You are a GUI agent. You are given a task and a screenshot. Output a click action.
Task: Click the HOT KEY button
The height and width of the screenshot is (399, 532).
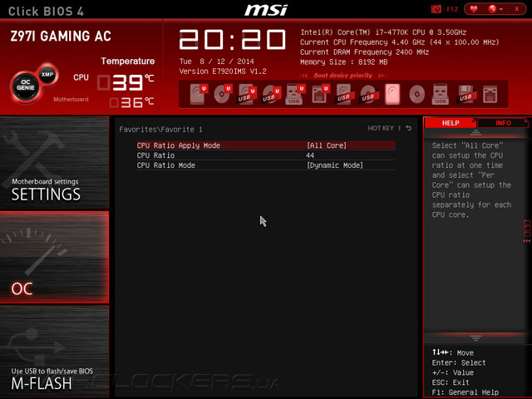pyautogui.click(x=381, y=128)
